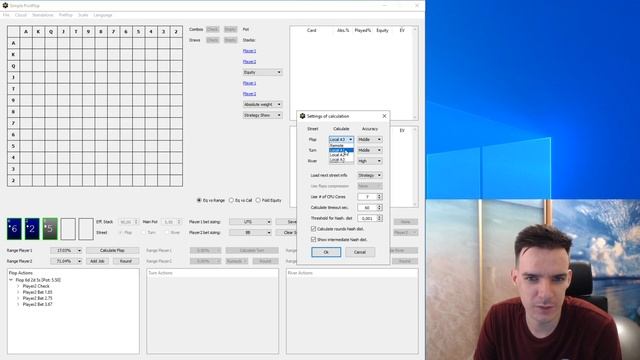Open the Range Player 1 percentage dropdown
The height and width of the screenshot is (360, 640).
click(x=66, y=250)
